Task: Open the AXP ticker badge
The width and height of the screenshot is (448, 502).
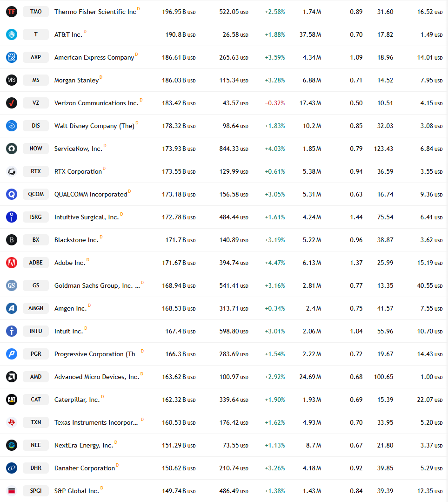Action: click(36, 57)
